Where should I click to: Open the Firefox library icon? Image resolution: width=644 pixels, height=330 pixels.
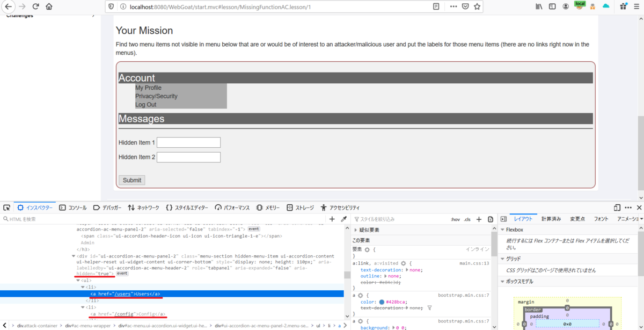pyautogui.click(x=538, y=6)
